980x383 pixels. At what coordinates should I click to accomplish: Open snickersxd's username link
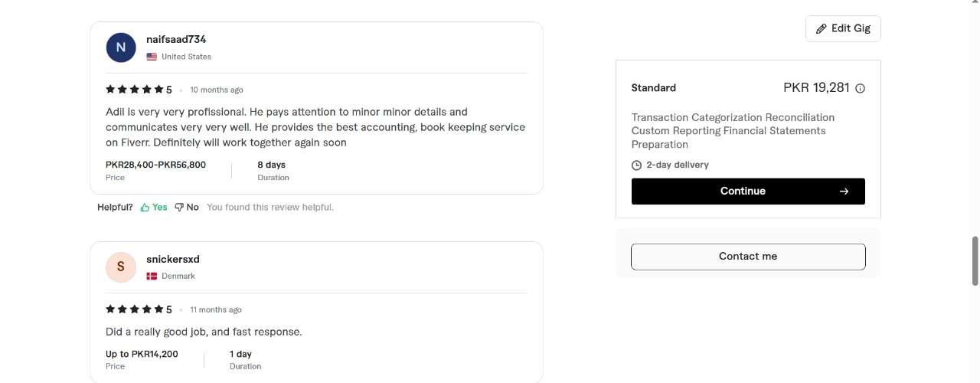coord(173,259)
